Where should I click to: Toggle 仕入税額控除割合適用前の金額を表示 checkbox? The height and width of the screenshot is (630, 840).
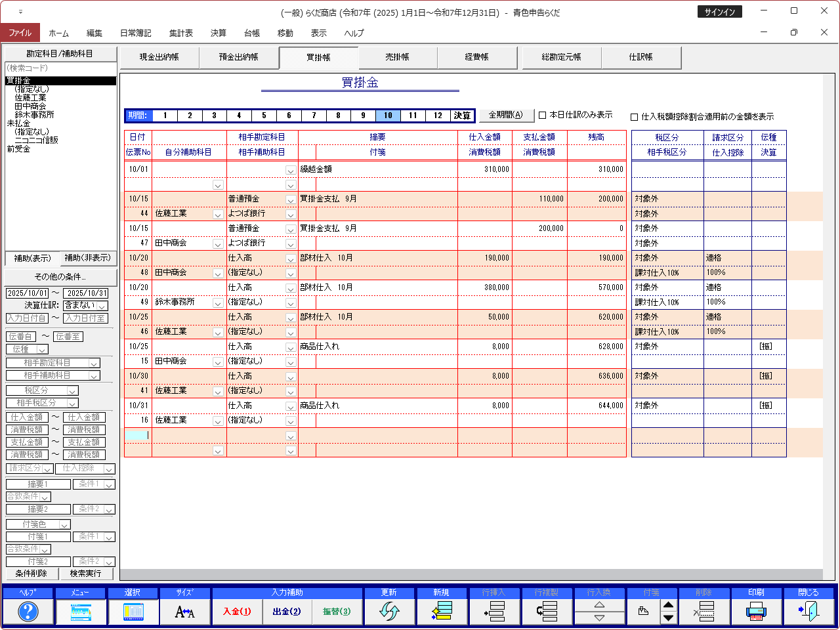634,117
